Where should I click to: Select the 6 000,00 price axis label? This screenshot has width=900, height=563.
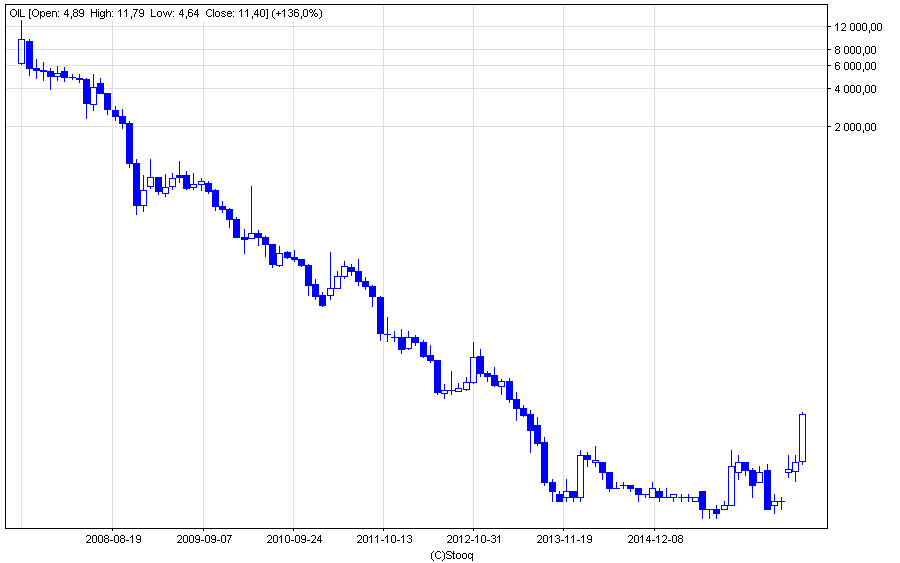[x=855, y=66]
